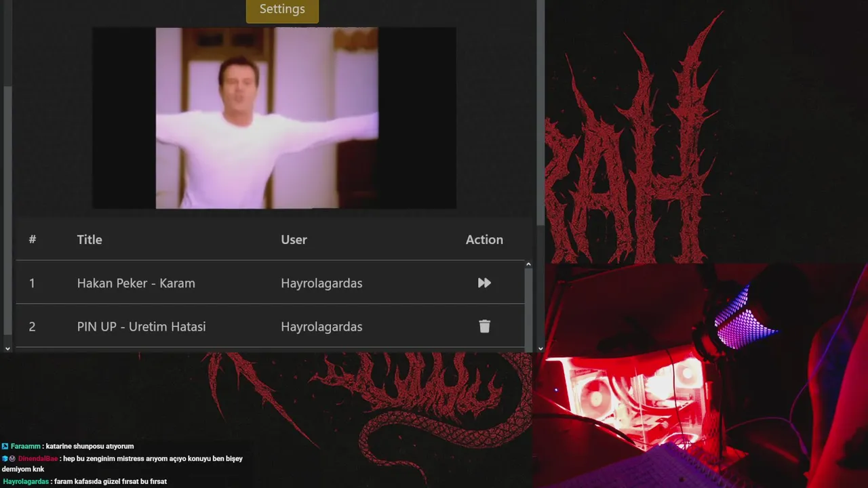Select the title 'PIN UP - Uretim Hatasi'

coord(141,327)
